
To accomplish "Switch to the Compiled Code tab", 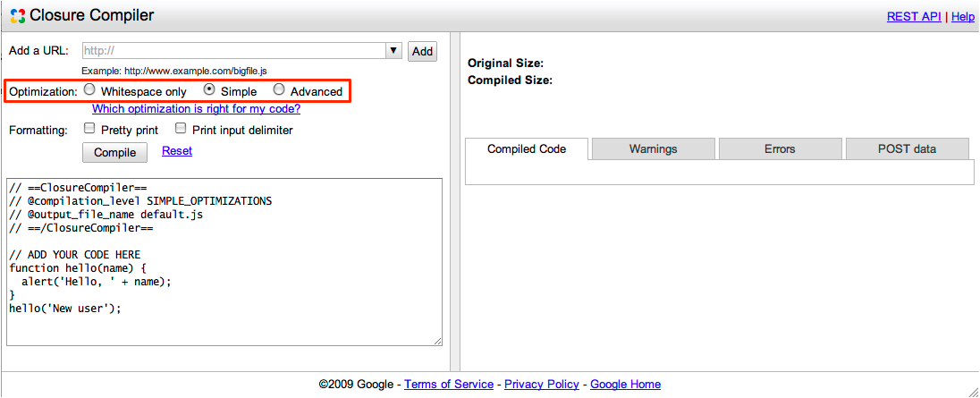I will click(527, 149).
